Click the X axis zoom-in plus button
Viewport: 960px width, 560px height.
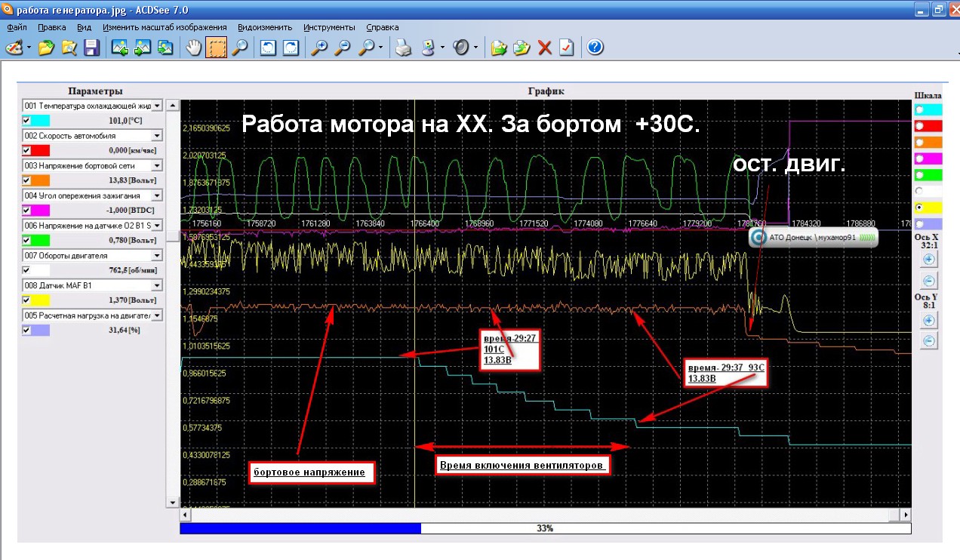(929, 259)
